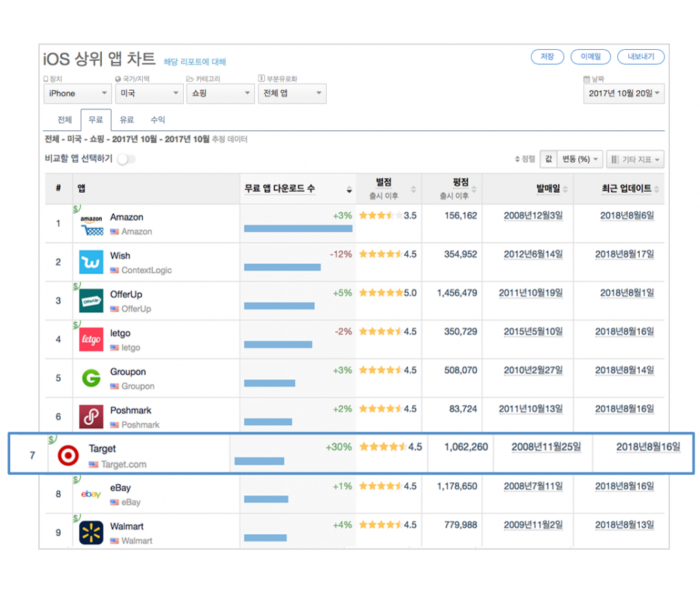Click the US flag beside ContextLogic
700x597 pixels.
point(115,270)
